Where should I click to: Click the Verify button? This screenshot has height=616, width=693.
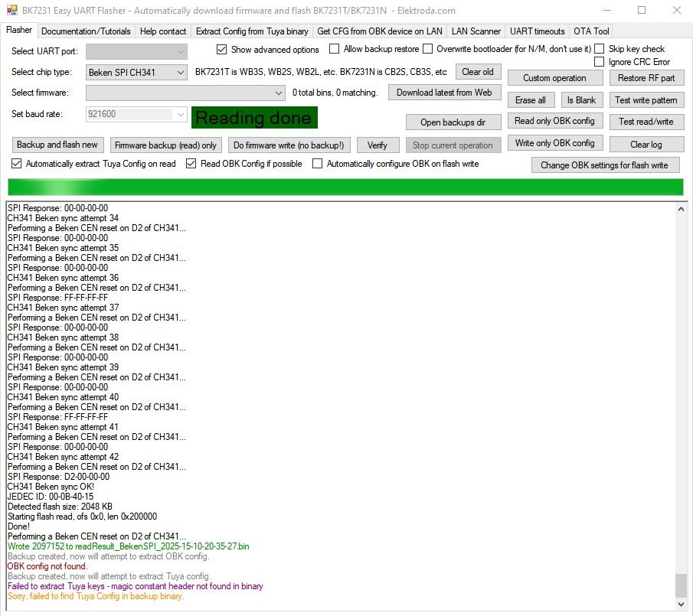click(x=378, y=145)
